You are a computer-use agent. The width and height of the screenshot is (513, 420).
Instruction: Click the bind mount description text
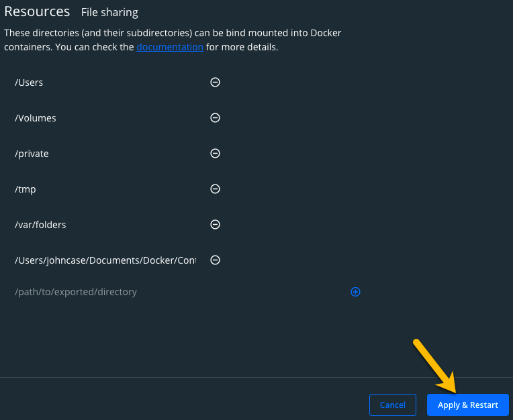coord(173,40)
